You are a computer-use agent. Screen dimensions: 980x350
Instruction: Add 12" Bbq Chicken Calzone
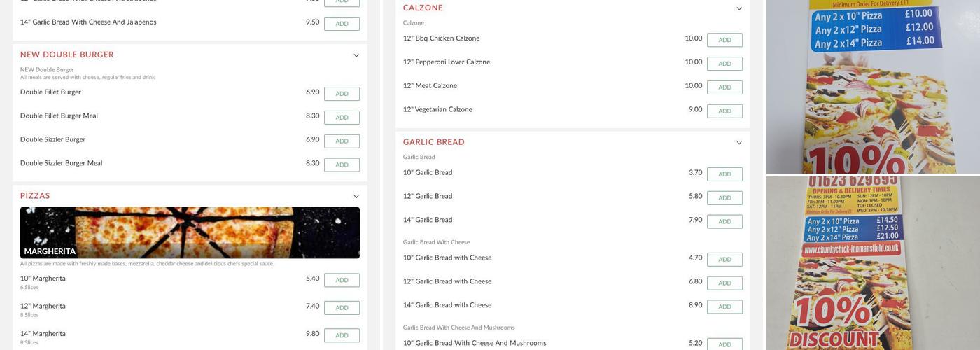tap(724, 40)
